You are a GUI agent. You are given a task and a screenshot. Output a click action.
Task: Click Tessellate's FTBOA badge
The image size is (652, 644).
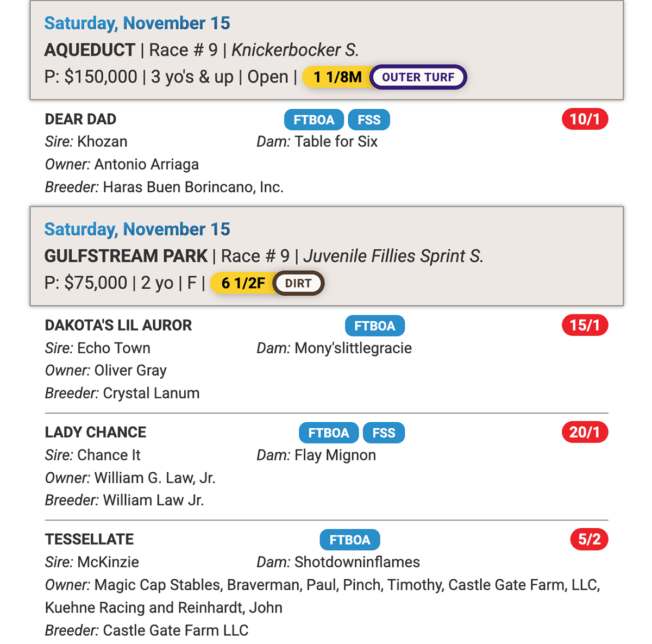click(x=350, y=540)
